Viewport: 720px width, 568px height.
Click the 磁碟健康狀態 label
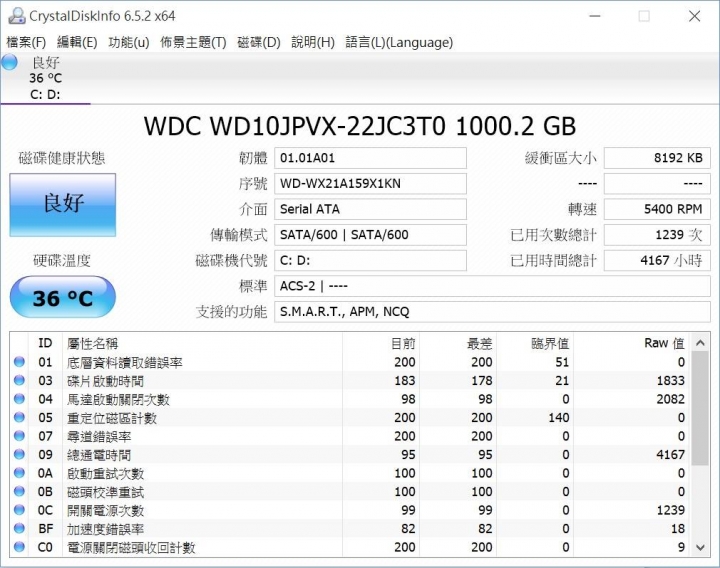pos(62,158)
